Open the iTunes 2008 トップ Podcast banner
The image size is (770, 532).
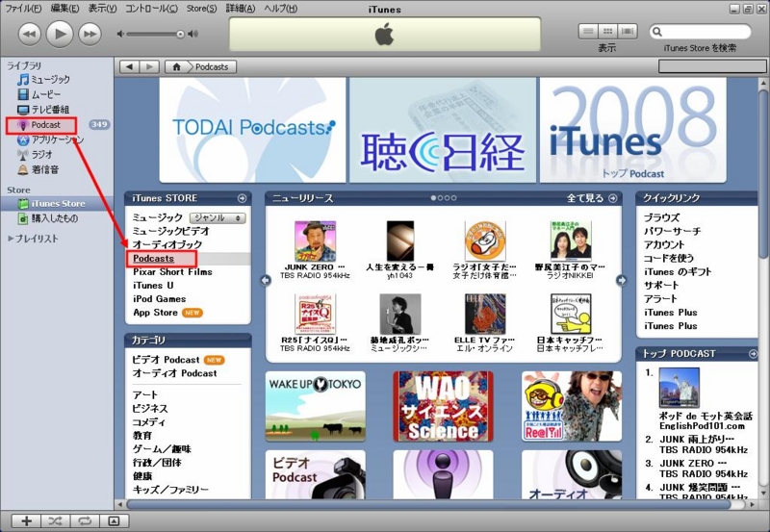coord(633,130)
